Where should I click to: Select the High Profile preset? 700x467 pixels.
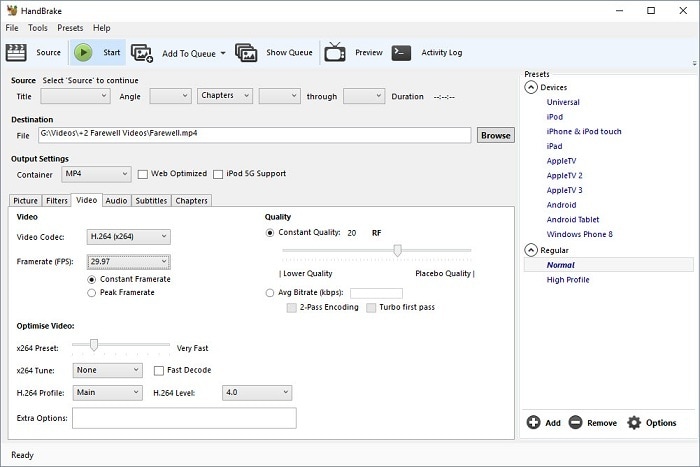tap(568, 280)
